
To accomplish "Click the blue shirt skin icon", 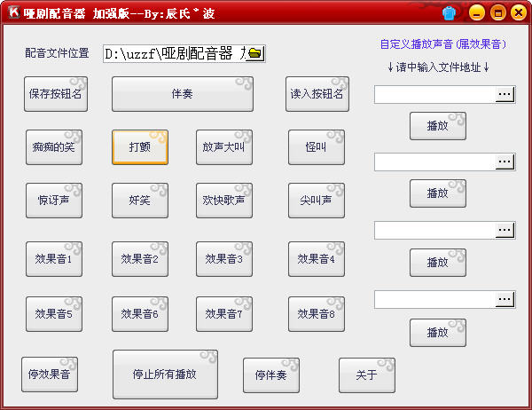I will point(449,13).
